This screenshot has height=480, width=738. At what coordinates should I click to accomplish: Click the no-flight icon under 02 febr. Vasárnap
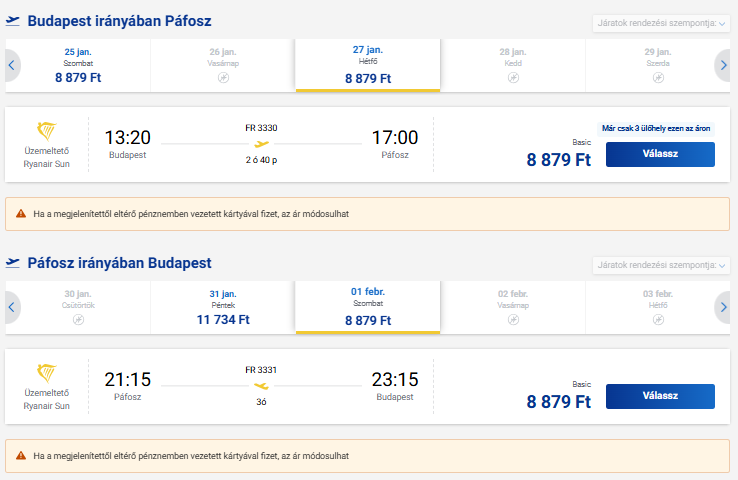[x=513, y=319]
